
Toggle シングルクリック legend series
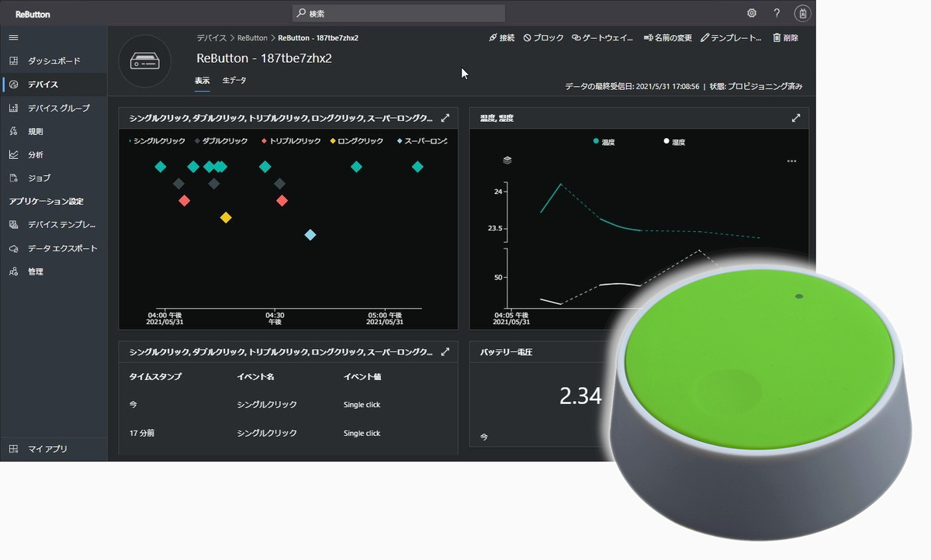(157, 141)
